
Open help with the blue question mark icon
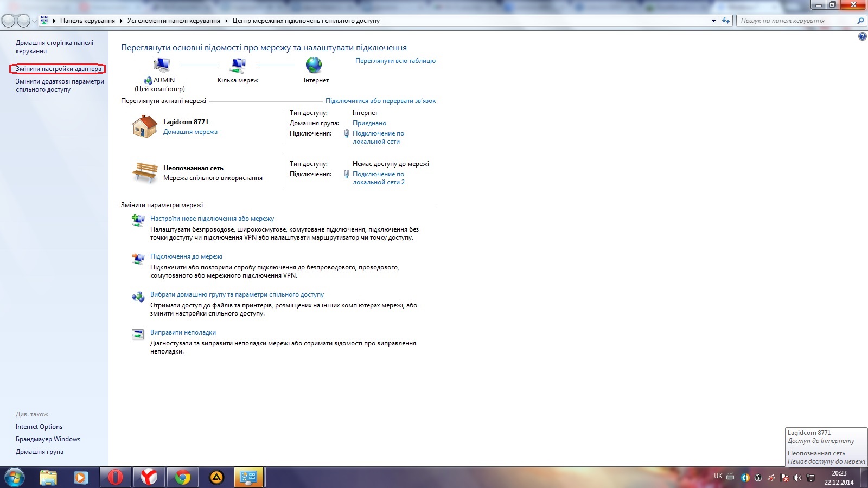click(862, 37)
